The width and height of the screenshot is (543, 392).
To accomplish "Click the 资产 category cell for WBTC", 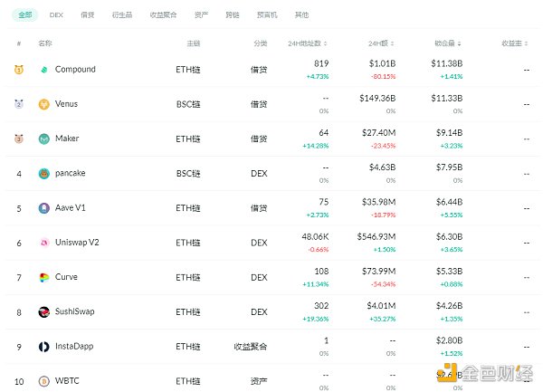I will click(259, 381).
